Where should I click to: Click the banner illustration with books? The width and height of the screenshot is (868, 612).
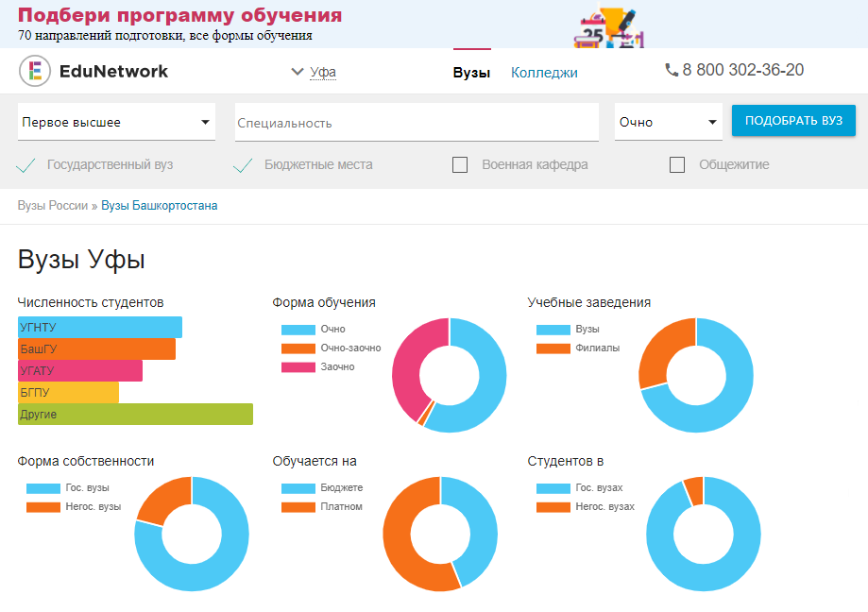(609, 26)
